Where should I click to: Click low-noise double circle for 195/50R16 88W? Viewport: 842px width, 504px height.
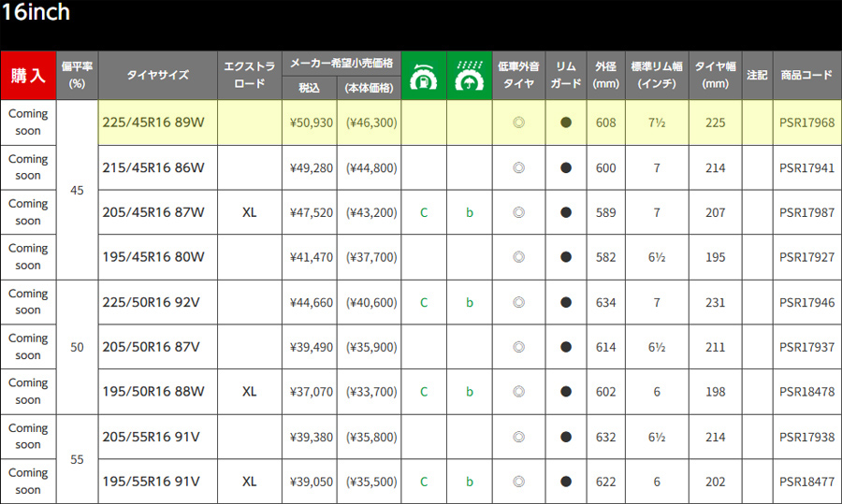pyautogui.click(x=518, y=392)
